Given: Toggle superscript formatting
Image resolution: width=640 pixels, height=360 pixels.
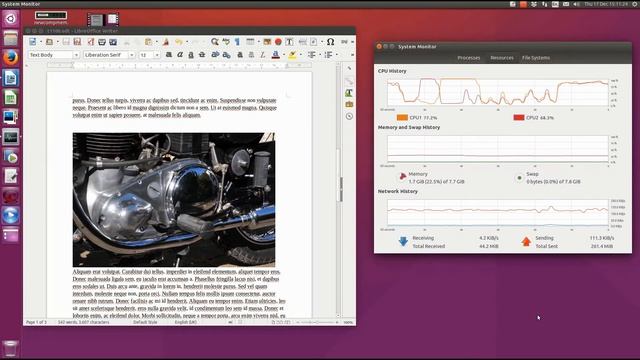Looking at the screenshot, I should (215, 55).
